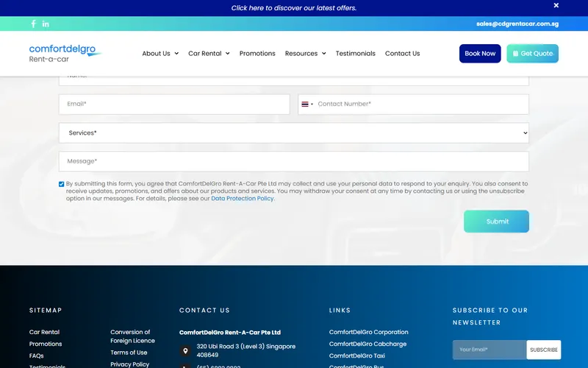This screenshot has width=588, height=368.
Task: Open Promotions footer sitemap link
Action: click(46, 344)
